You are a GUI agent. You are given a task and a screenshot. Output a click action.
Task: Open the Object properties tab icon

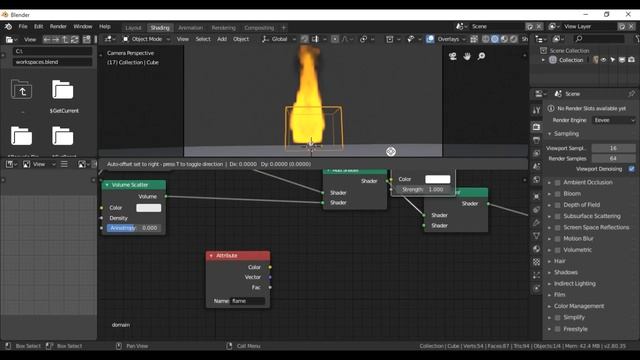[x=536, y=196]
